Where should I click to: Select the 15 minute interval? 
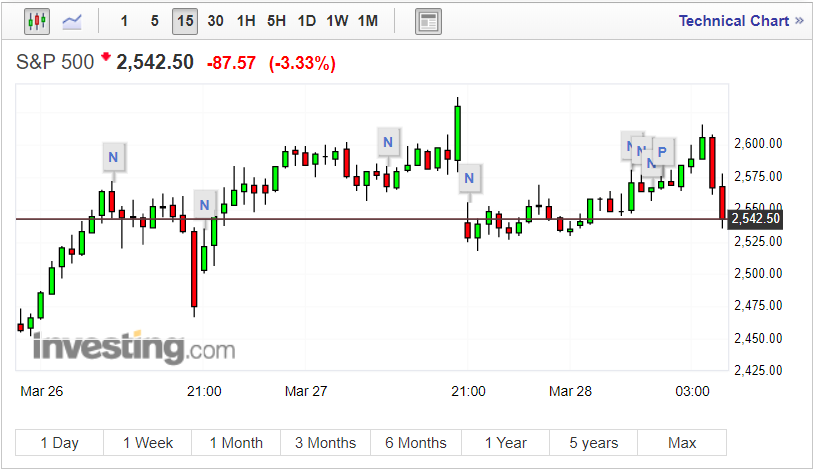pyautogui.click(x=184, y=21)
